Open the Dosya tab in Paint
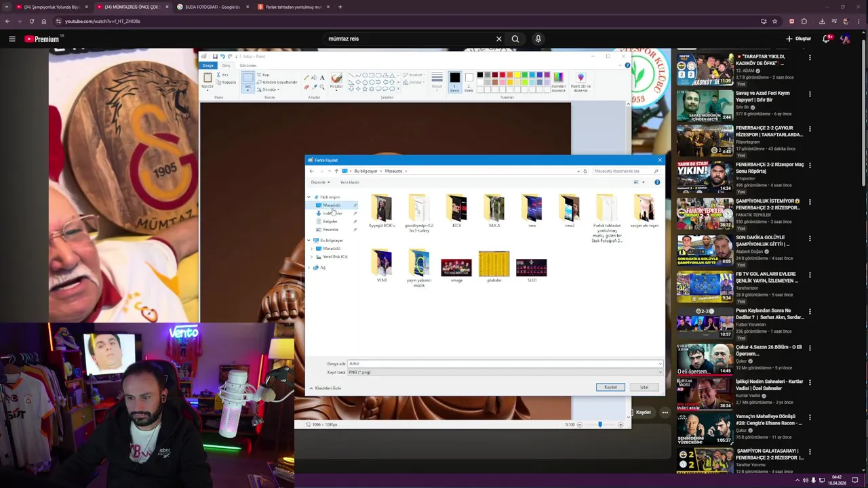Image resolution: width=868 pixels, height=488 pixels. click(x=208, y=66)
